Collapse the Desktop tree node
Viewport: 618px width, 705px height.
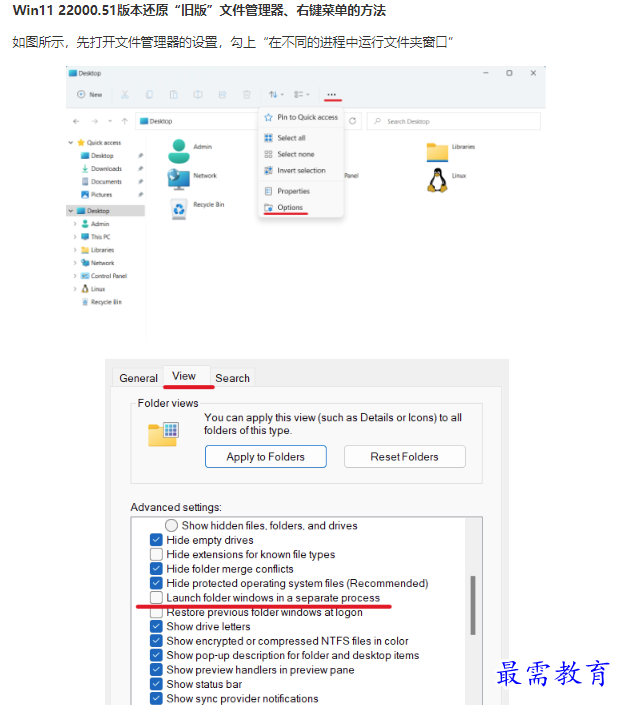click(71, 210)
